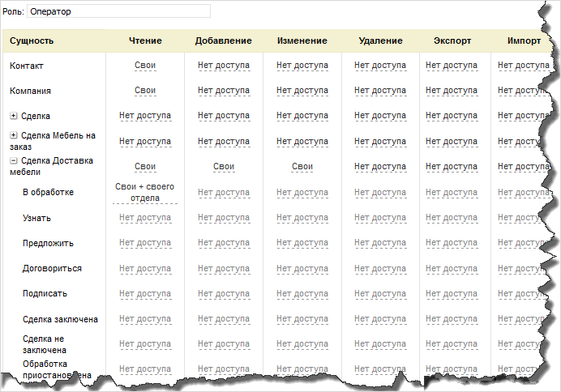Set Сделка не заключена Чтение access
Image resolution: width=561 pixels, height=392 pixels.
point(145,344)
